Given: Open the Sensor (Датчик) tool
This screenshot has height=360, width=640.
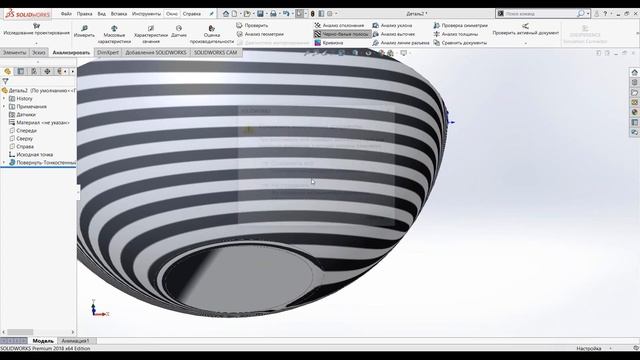Looking at the screenshot, I should [x=179, y=31].
